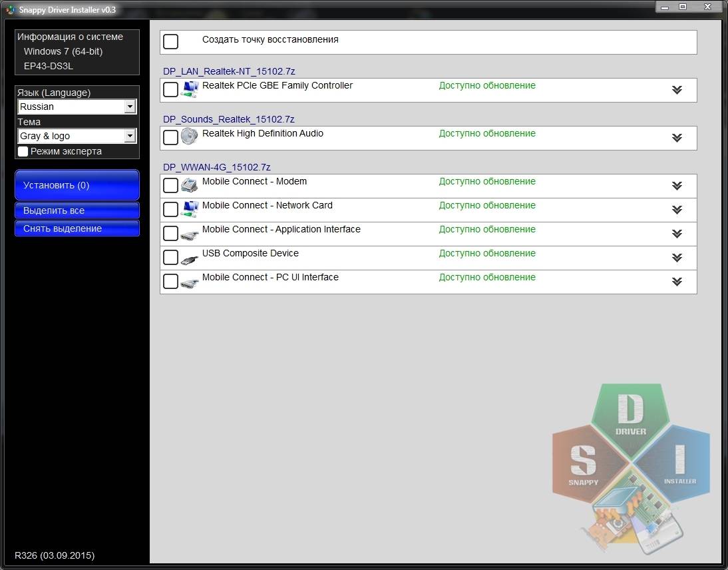Minimize the Snappy Driver Installer window
The image size is (728, 570).
click(665, 7)
